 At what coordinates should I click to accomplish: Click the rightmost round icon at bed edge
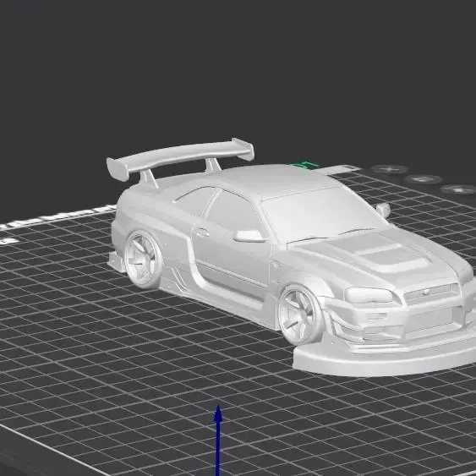pos(459,189)
